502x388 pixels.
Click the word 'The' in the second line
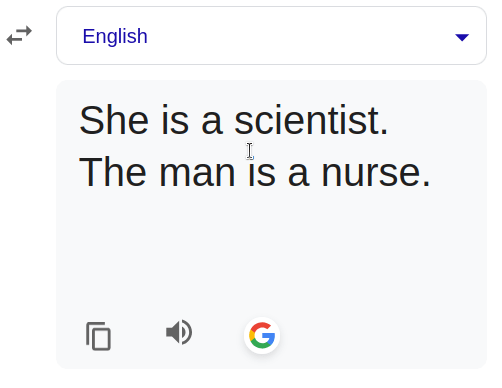click(113, 172)
